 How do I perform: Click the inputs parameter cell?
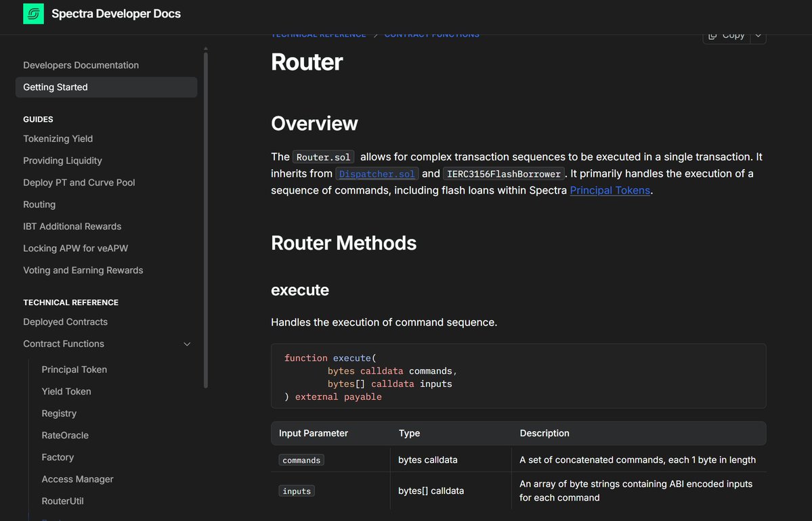pyautogui.click(x=297, y=491)
